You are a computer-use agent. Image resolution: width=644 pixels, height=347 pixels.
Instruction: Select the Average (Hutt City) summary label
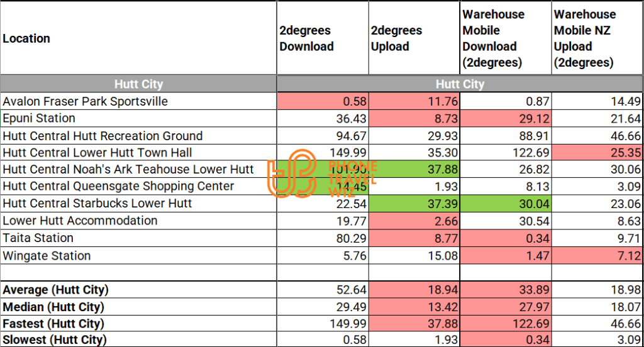click(x=55, y=290)
